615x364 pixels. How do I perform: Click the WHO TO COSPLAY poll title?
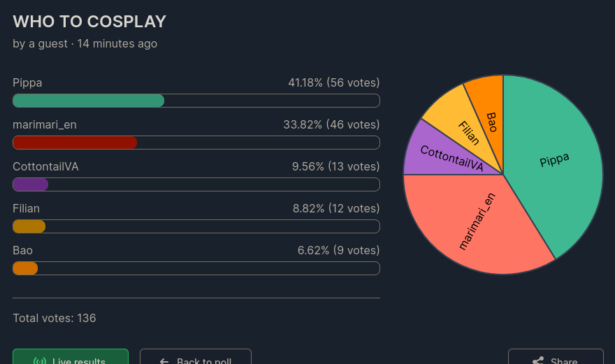(89, 22)
